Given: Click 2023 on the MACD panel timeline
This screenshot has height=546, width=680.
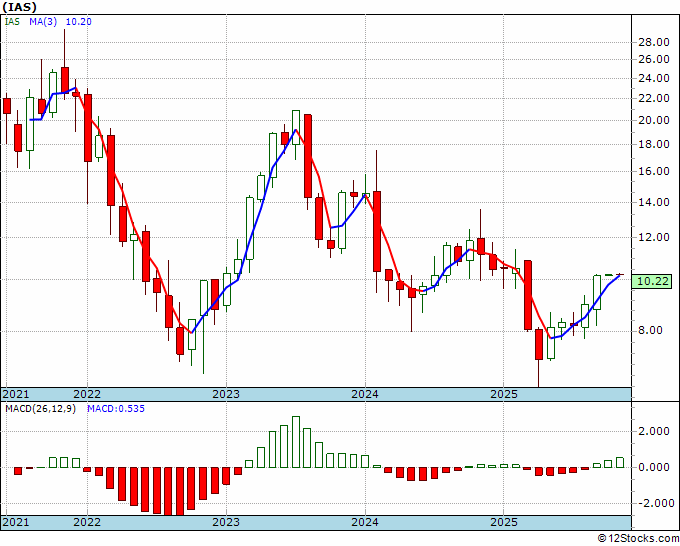Looking at the screenshot, I should [226, 522].
